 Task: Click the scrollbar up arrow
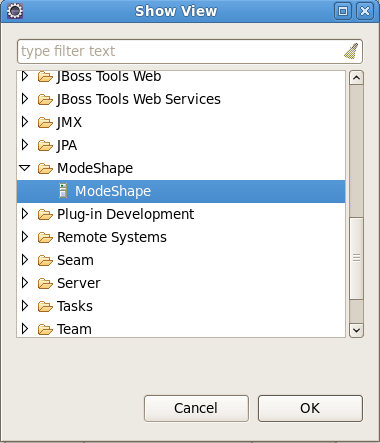coord(356,78)
